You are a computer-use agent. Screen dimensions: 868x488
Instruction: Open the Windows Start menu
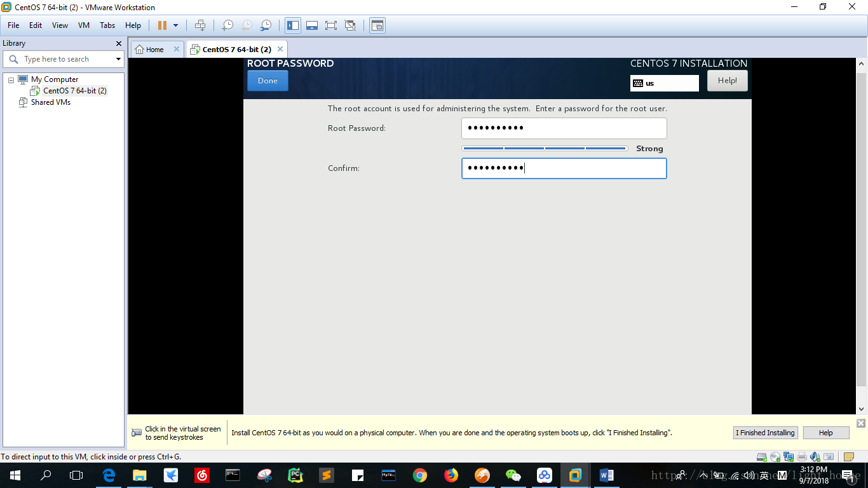(15, 475)
